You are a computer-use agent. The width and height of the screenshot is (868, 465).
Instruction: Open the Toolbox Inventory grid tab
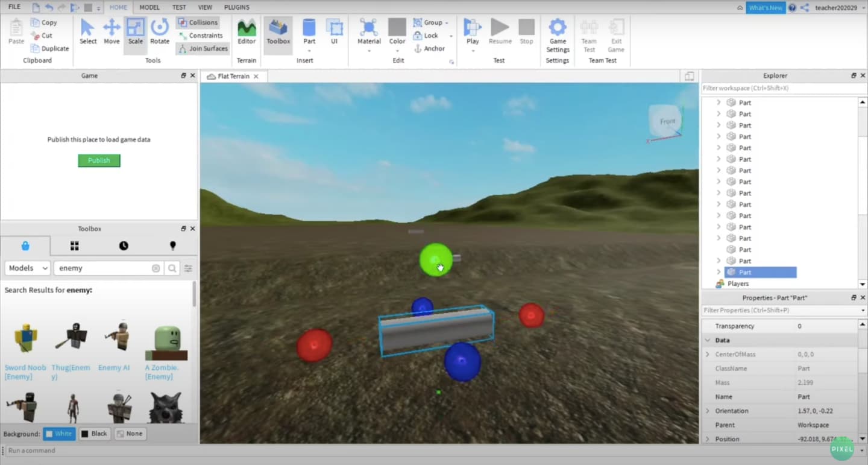point(75,245)
